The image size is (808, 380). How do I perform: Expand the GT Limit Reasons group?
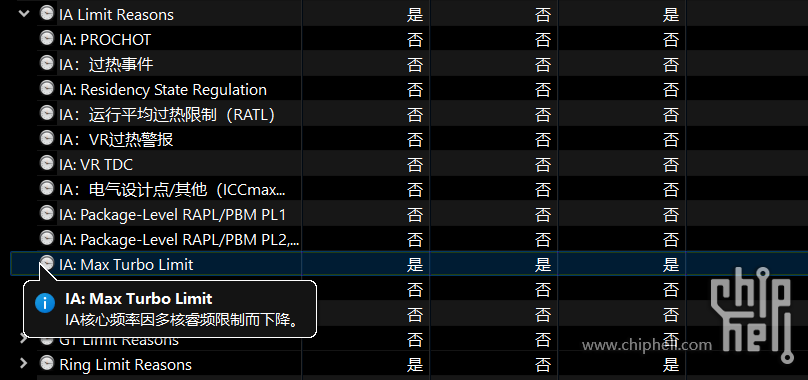[24, 338]
